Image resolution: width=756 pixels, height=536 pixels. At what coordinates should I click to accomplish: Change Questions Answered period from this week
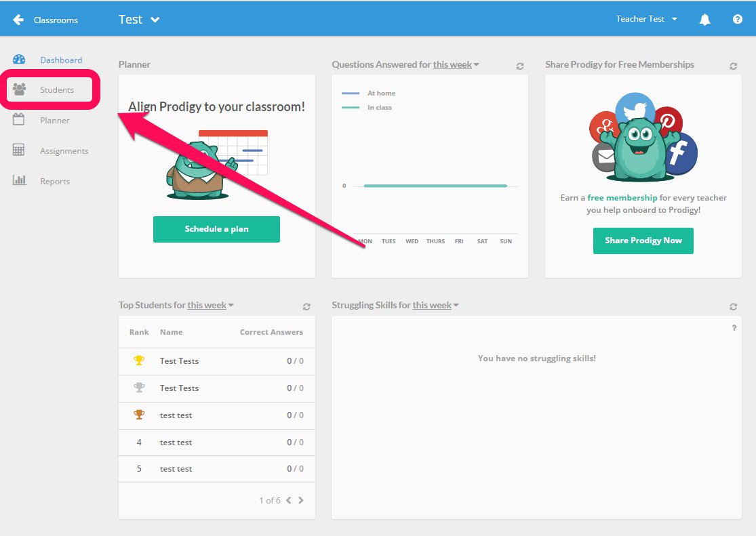tap(456, 64)
